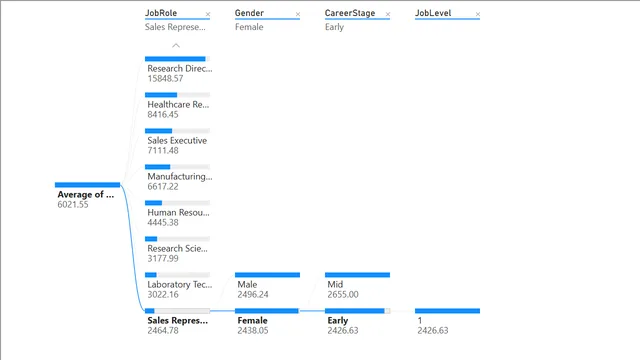Viewport: 640px width, 360px height.
Task: Select the JobLevel 1 node
Action: [447, 322]
